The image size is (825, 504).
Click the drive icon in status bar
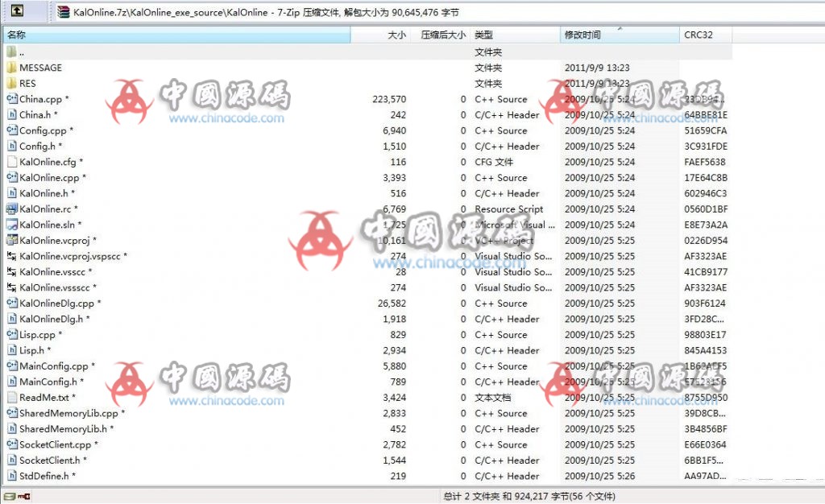click(x=10, y=496)
